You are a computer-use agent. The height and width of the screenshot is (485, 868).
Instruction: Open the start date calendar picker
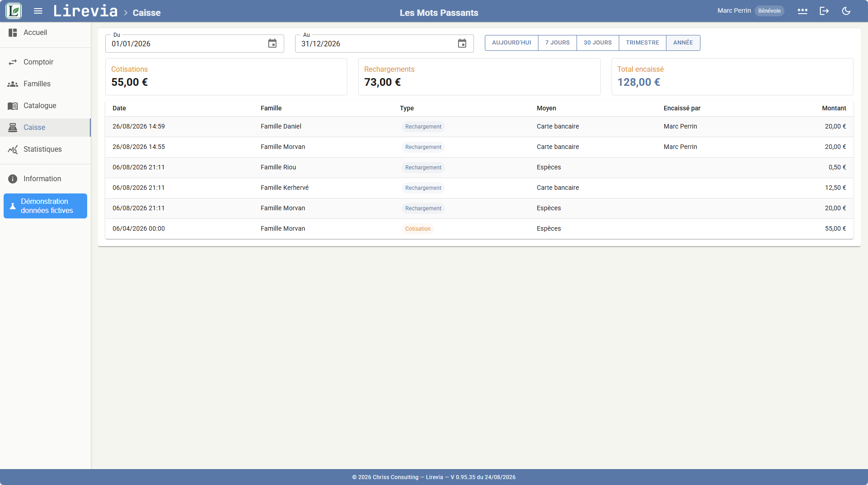click(272, 44)
